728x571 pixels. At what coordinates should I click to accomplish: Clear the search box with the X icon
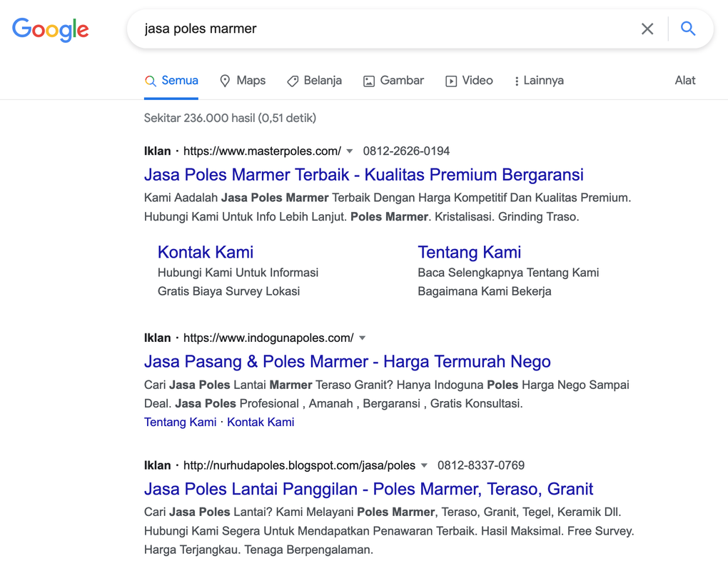tap(647, 29)
